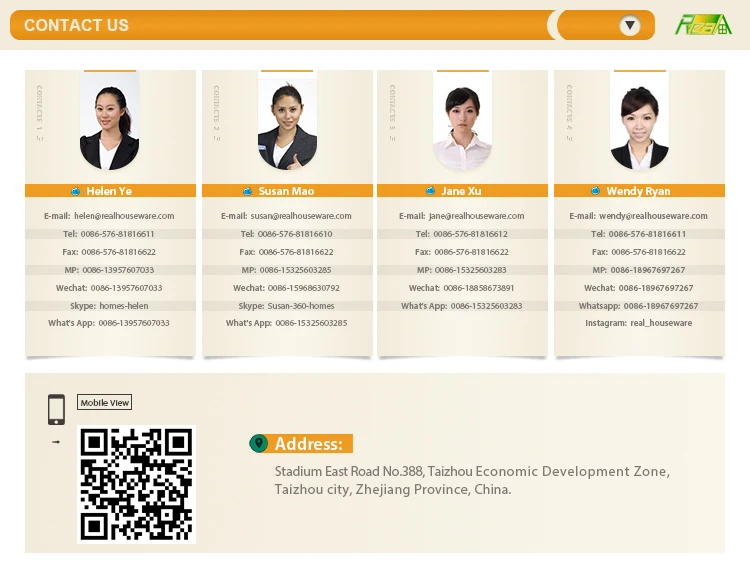
Task: Click Jane's Wechat 0086-18858673891
Action: (479, 288)
